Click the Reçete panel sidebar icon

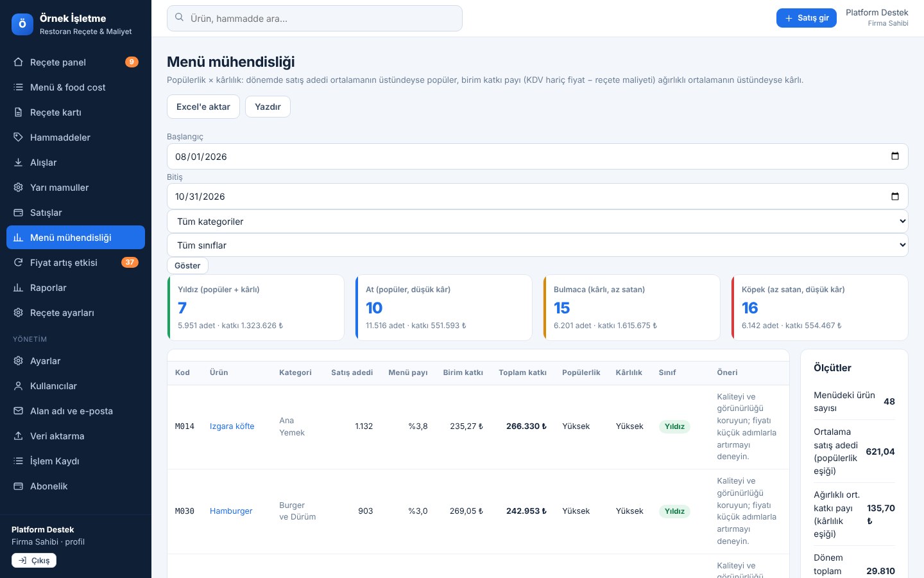pos(18,62)
